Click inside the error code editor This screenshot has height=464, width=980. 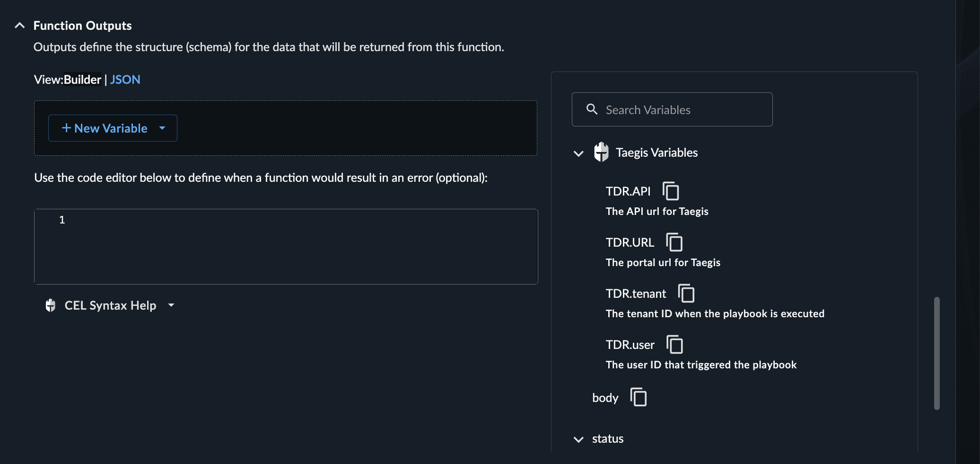pyautogui.click(x=286, y=247)
